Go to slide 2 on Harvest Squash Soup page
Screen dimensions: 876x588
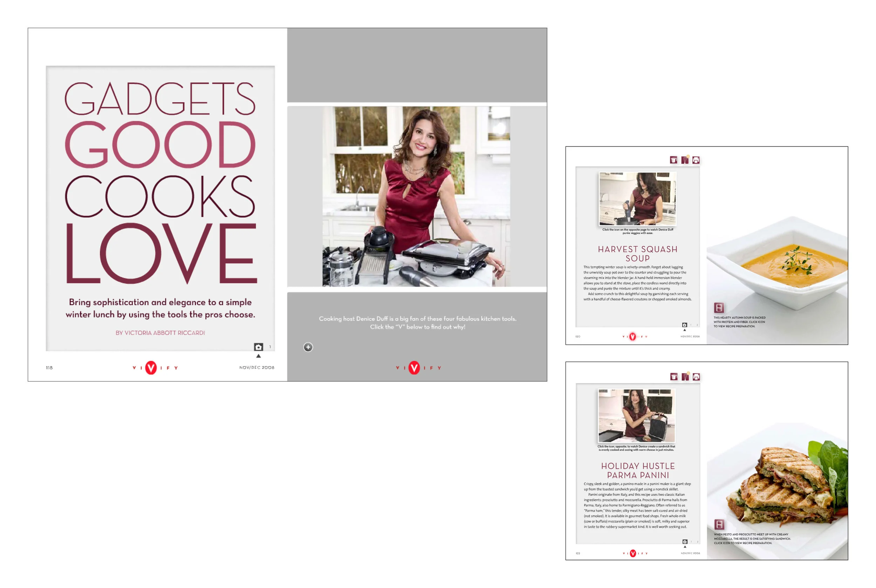coord(697,325)
